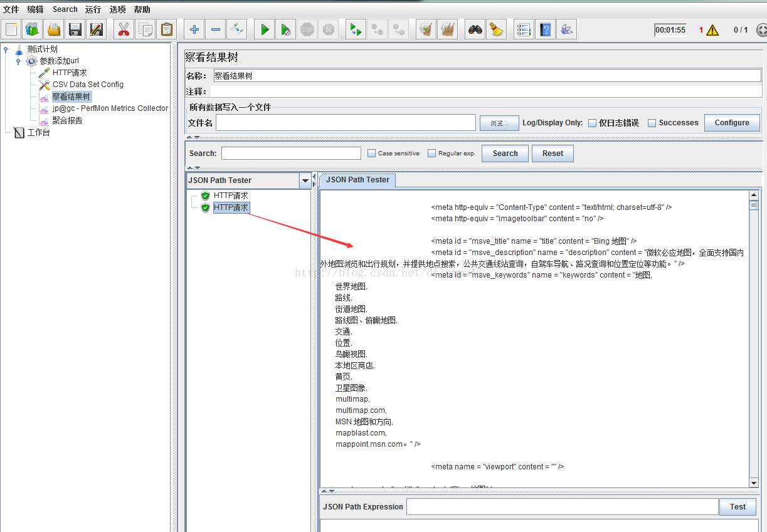767x532 pixels.
Task: Select 察看结果树 listener in test plan tree
Action: [x=71, y=96]
